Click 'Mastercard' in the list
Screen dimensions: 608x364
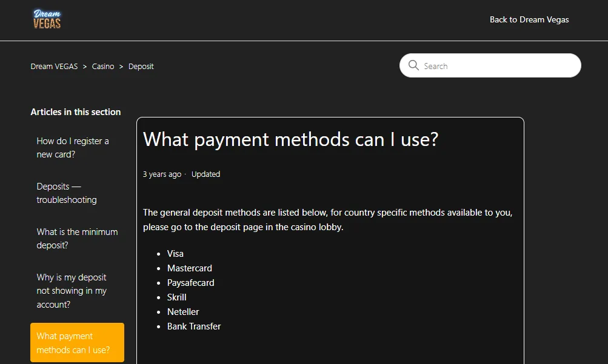(x=190, y=268)
